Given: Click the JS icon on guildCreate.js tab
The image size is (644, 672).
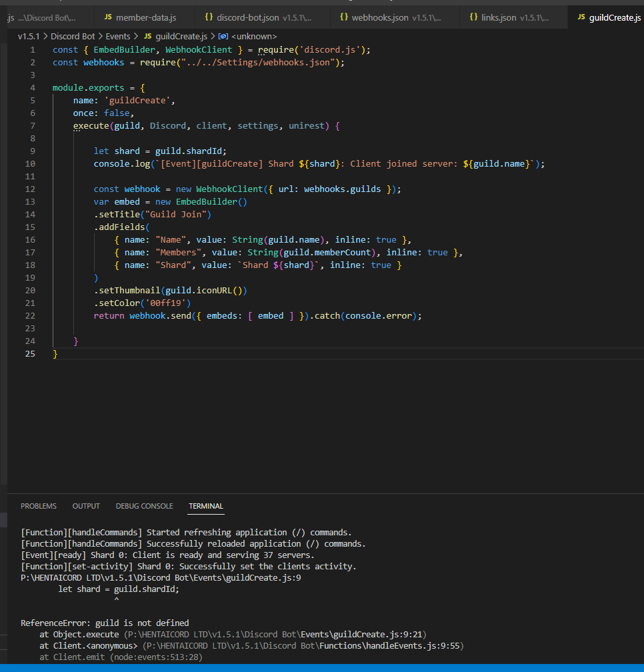Looking at the screenshot, I should click(x=581, y=17).
